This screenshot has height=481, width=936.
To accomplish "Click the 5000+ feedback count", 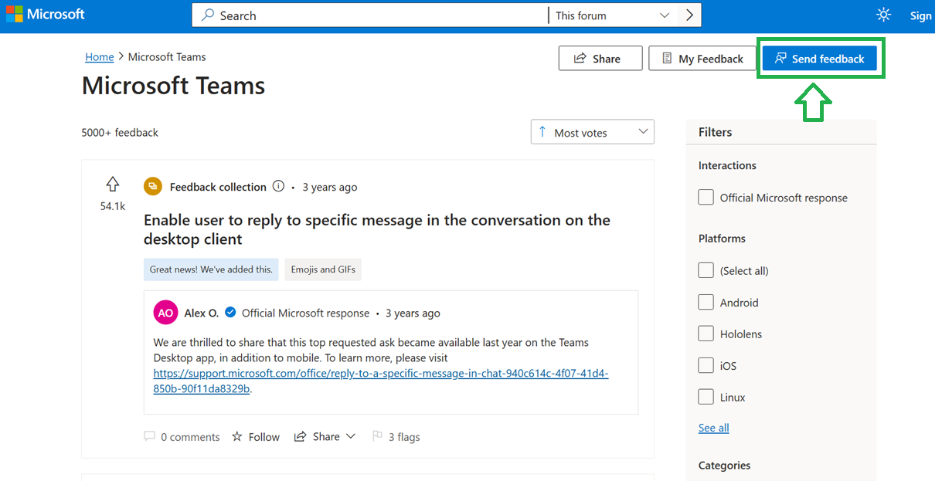I will tap(120, 132).
